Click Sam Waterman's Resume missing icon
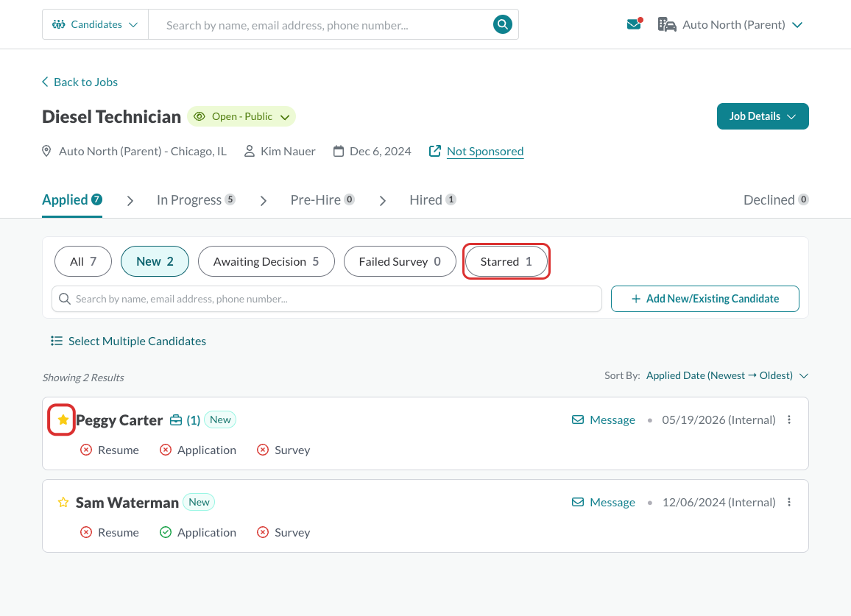The height and width of the screenshot is (616, 851). (85, 532)
